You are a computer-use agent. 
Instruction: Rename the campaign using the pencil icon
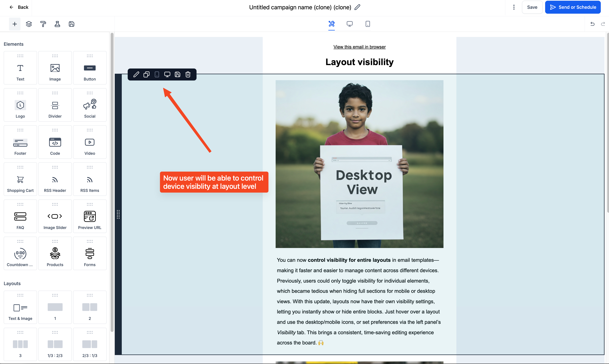(x=357, y=7)
